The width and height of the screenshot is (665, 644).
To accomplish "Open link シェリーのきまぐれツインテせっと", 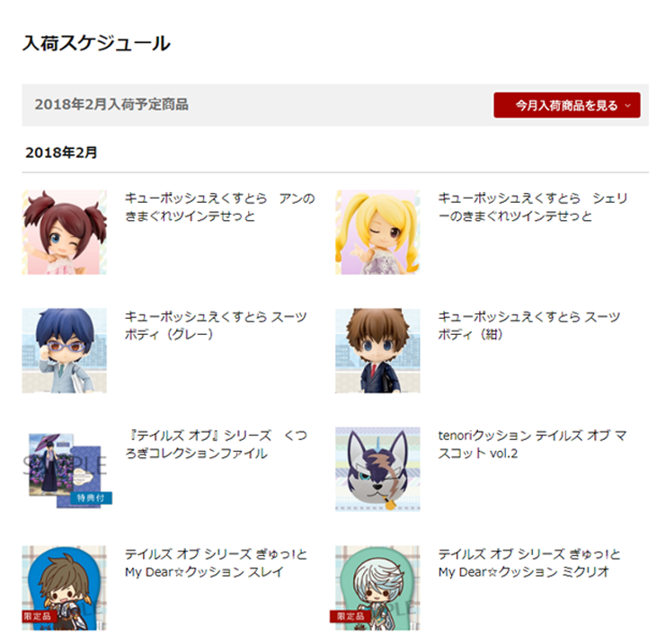I will coord(533,207).
